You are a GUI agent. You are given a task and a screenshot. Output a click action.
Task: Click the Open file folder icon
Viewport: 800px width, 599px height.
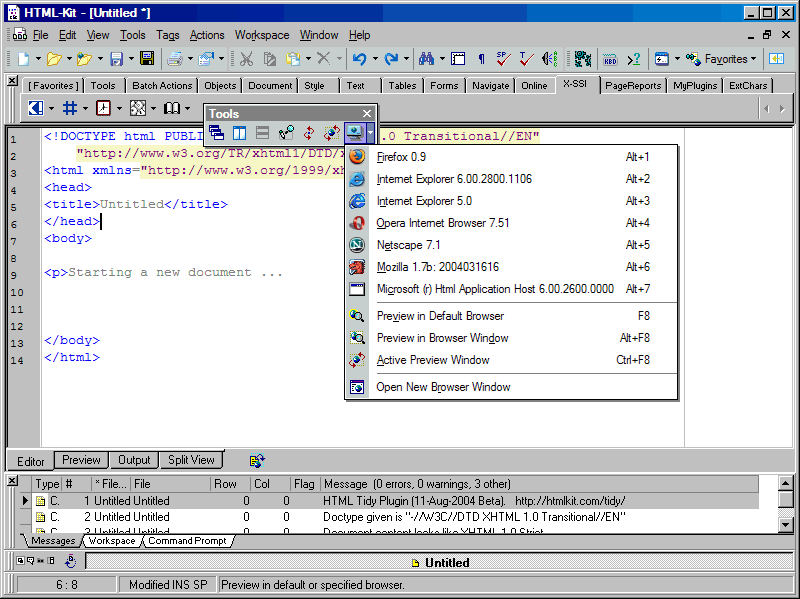click(54, 59)
